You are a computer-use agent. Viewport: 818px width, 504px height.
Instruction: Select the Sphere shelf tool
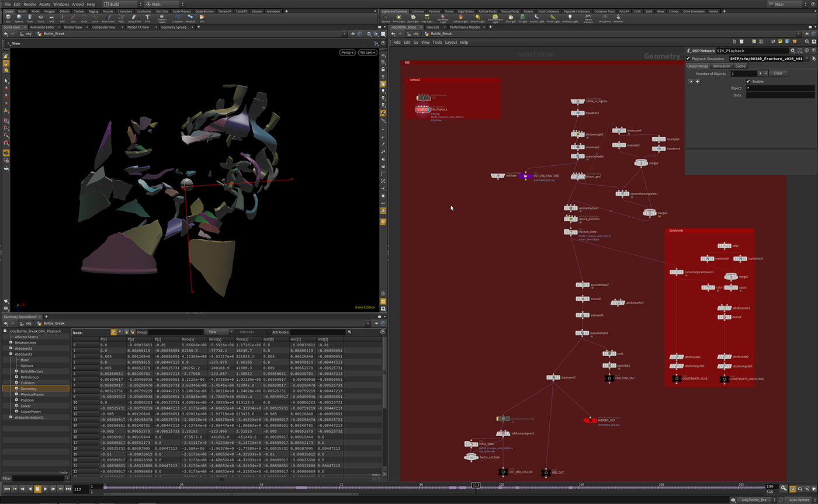[x=19, y=18]
